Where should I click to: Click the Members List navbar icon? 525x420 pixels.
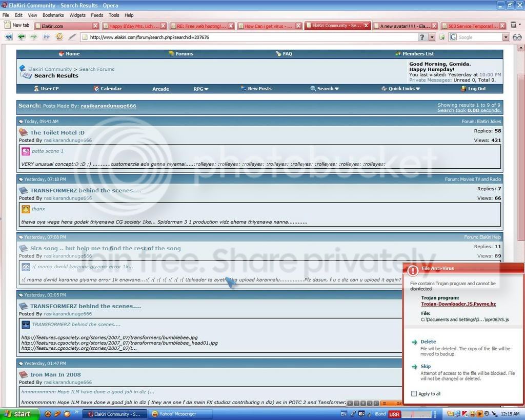point(398,53)
